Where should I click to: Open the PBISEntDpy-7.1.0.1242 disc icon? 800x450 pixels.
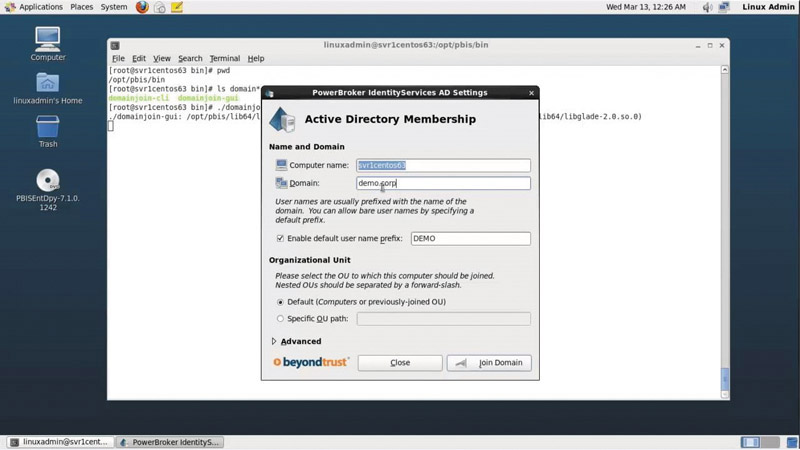click(x=47, y=180)
